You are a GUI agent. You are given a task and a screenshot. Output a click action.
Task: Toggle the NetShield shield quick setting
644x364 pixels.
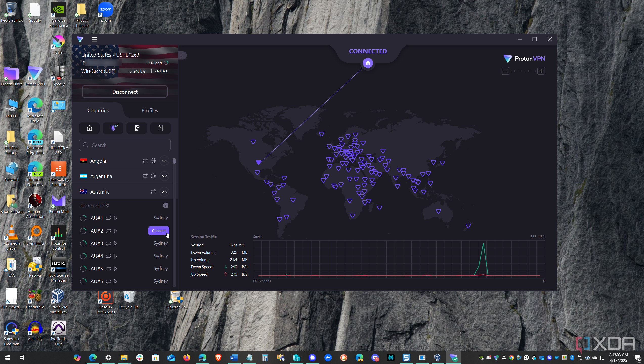pos(113,128)
